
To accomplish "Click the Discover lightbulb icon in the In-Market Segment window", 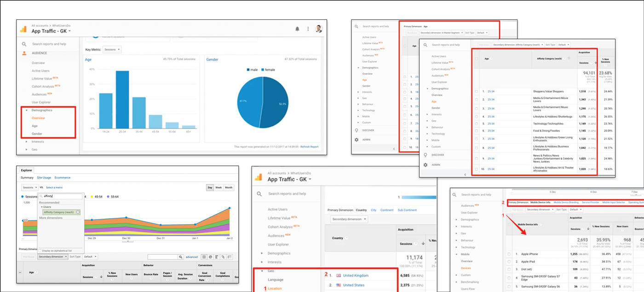I will (x=356, y=130).
